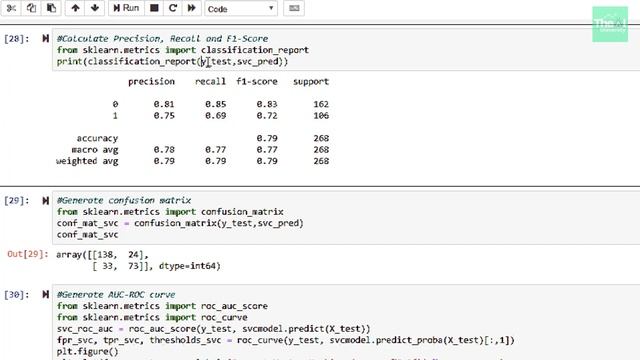Open command palette keyboard icon
This screenshot has width=640, height=360.
click(x=294, y=8)
